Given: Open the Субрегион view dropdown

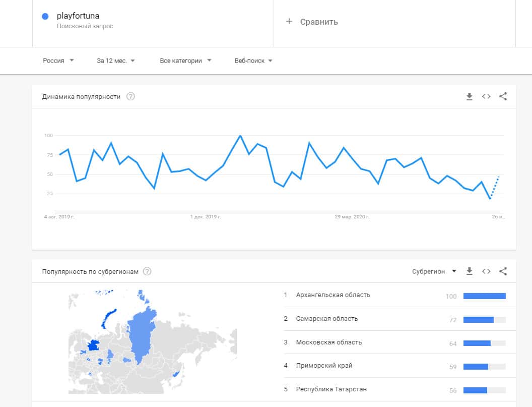Looking at the screenshot, I should tap(434, 271).
